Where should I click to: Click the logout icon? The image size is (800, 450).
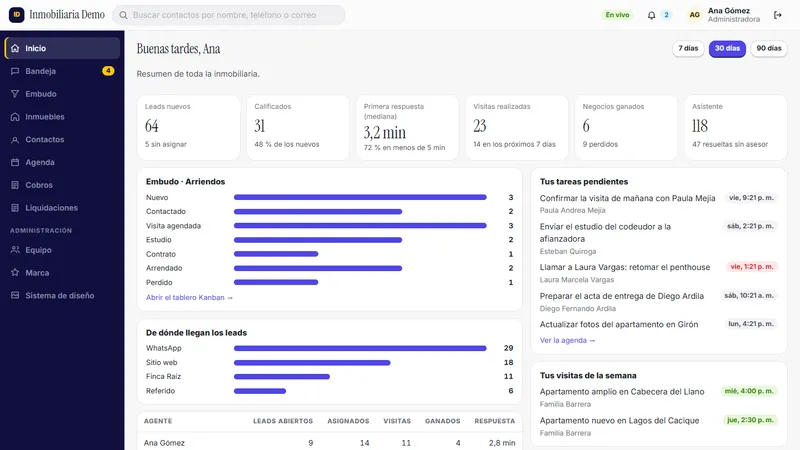point(778,15)
